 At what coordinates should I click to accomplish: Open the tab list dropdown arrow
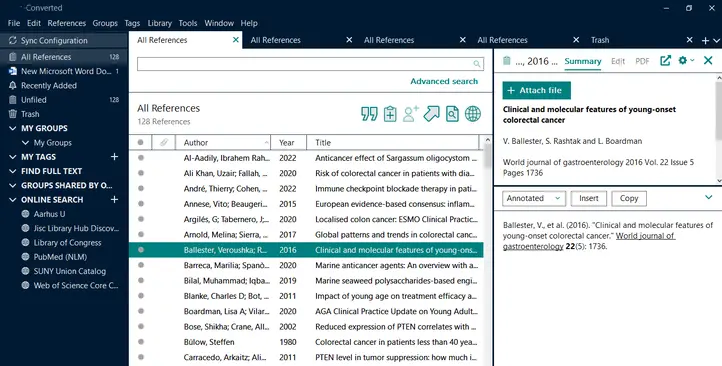(x=716, y=41)
